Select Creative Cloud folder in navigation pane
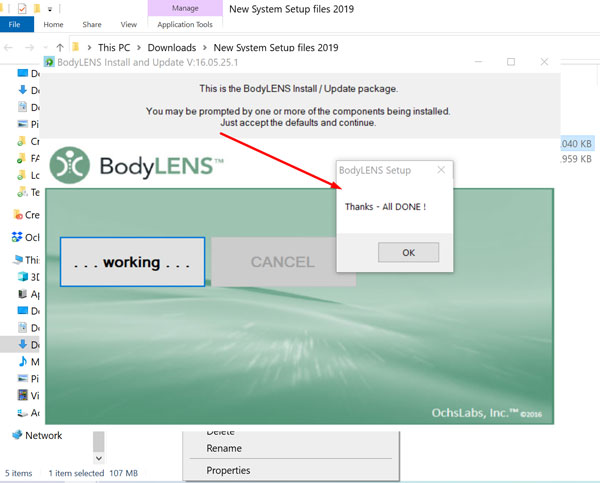 click(x=25, y=215)
